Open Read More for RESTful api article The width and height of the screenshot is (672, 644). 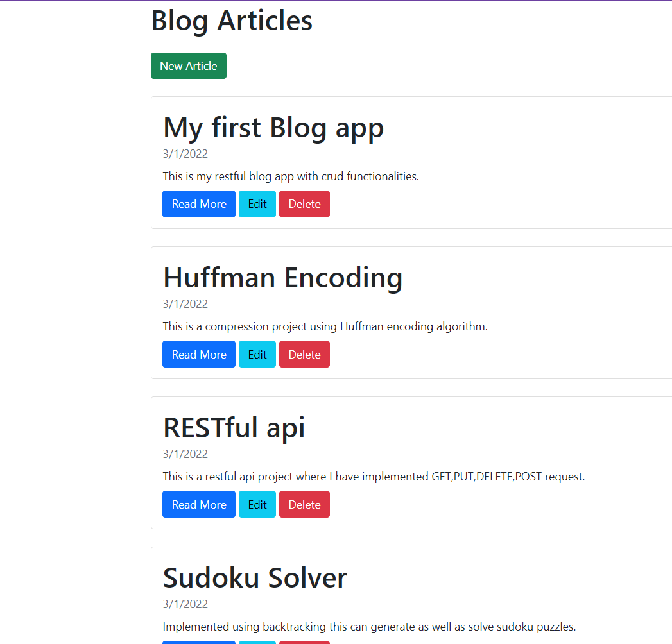199,504
